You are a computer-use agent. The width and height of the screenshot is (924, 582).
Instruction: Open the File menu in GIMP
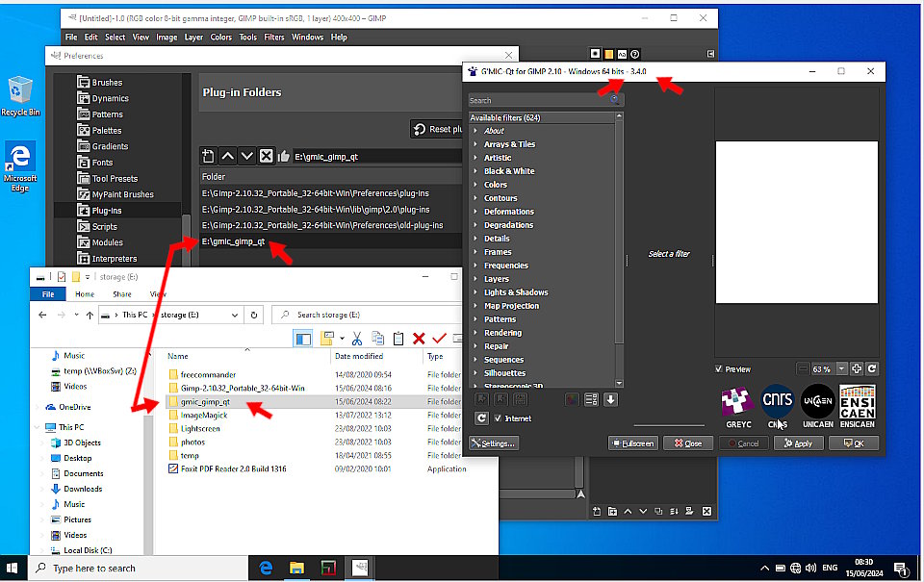[x=71, y=38]
